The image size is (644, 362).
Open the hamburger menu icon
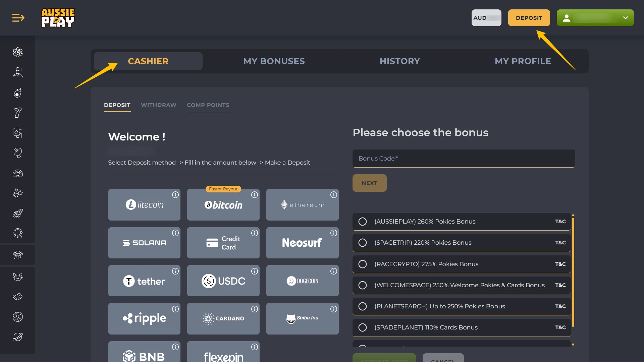[18, 18]
